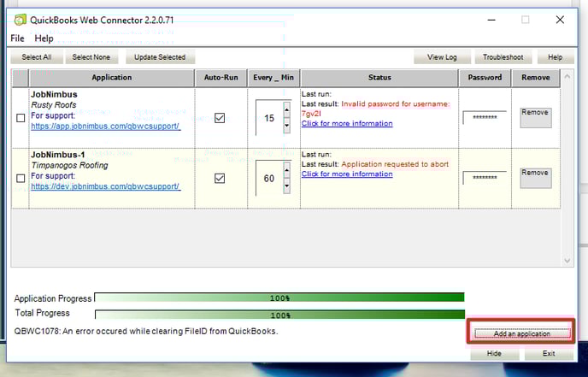Image resolution: width=588 pixels, height=377 pixels.
Task: Click the Auto-Run column header
Action: (220, 78)
